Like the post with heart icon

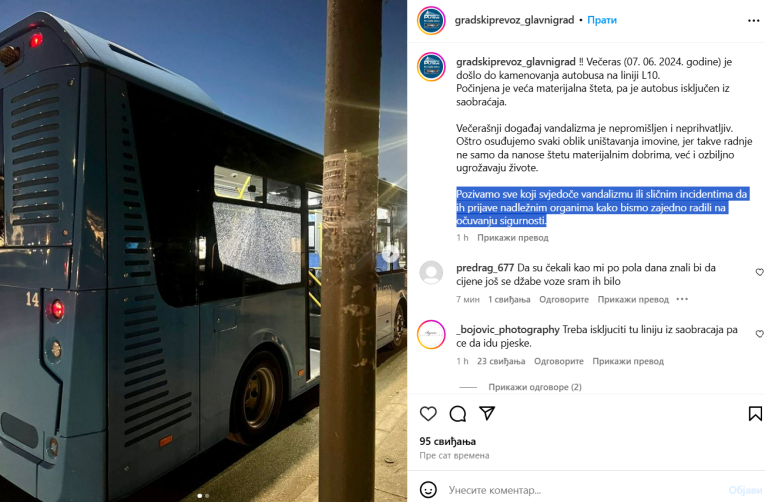[428, 414]
